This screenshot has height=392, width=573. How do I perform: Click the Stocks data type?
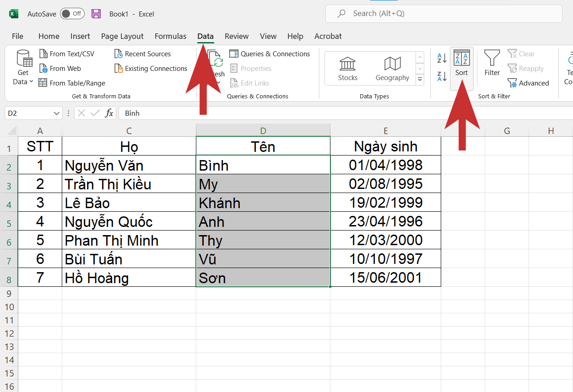[x=348, y=69]
